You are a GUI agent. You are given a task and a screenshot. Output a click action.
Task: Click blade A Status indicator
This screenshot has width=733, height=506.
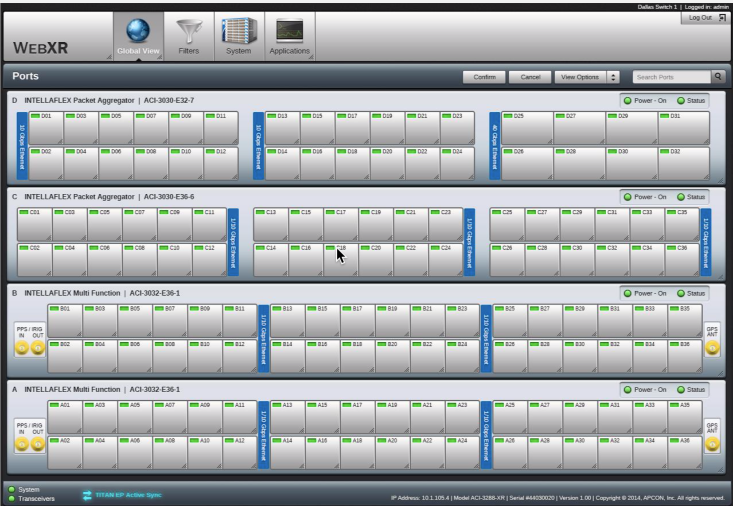click(681, 390)
